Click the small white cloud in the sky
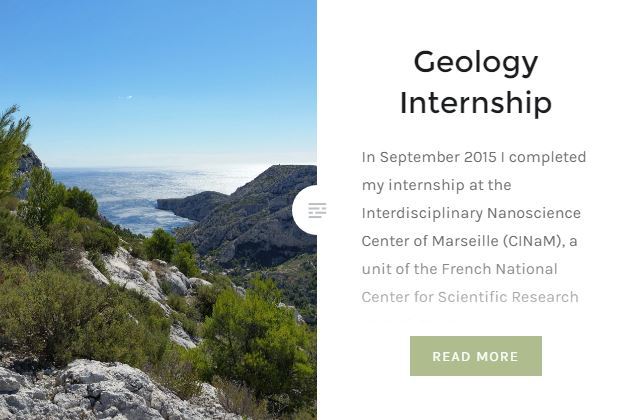The height and width of the screenshot is (420, 633). pyautogui.click(x=126, y=97)
